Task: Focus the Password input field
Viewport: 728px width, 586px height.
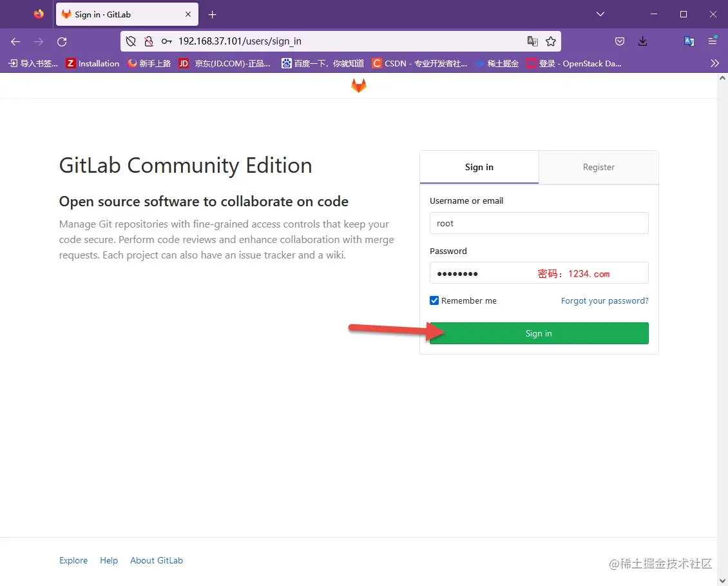Action: (x=539, y=273)
